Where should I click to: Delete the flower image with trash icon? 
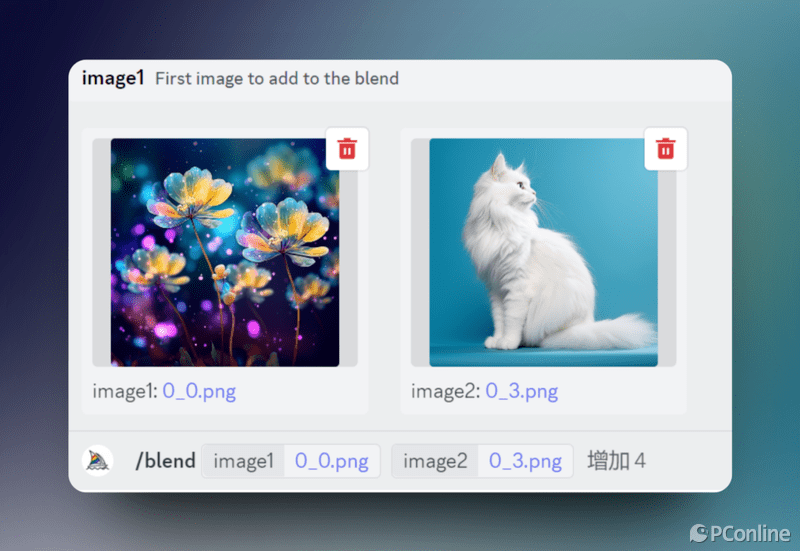click(347, 149)
